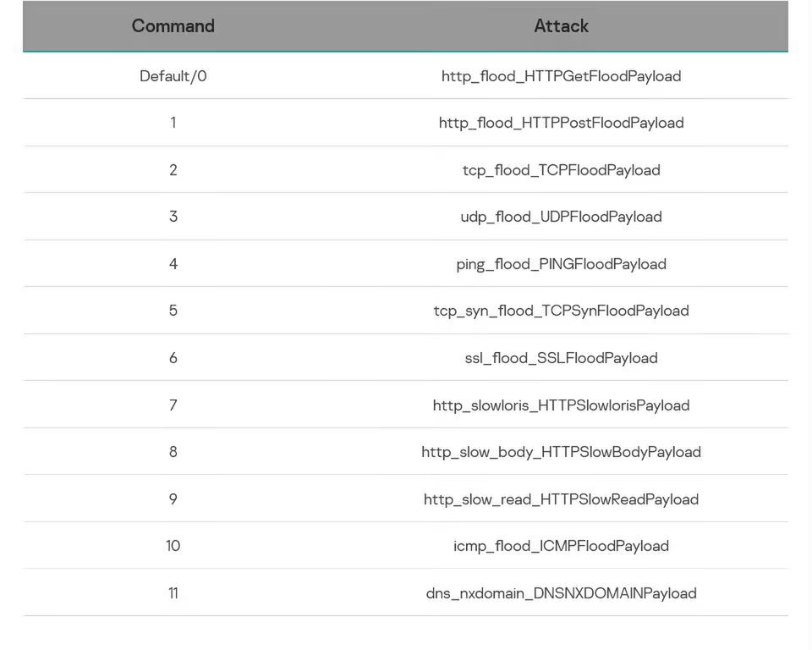The image size is (812, 650).
Task: Click command number 5 cell
Action: [x=173, y=311]
